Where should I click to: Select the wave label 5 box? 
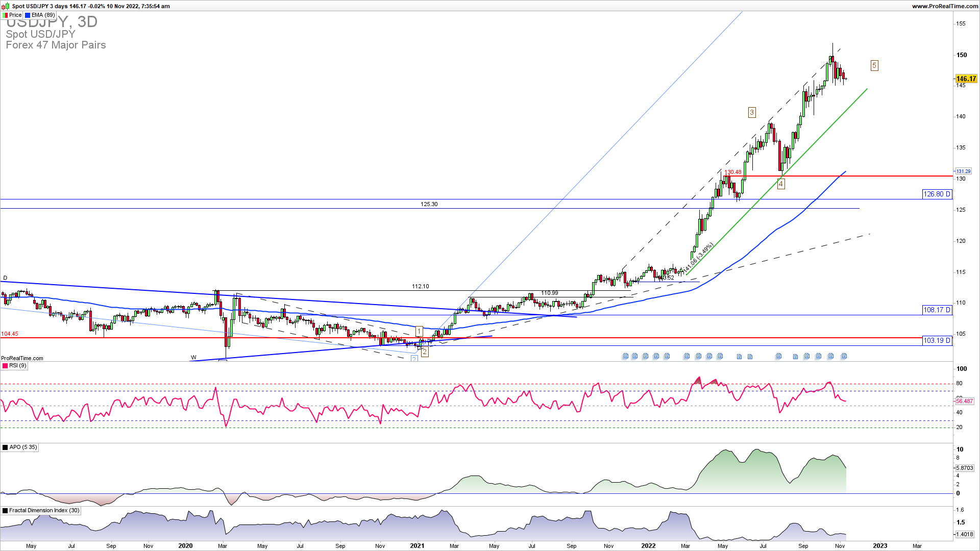pyautogui.click(x=874, y=65)
